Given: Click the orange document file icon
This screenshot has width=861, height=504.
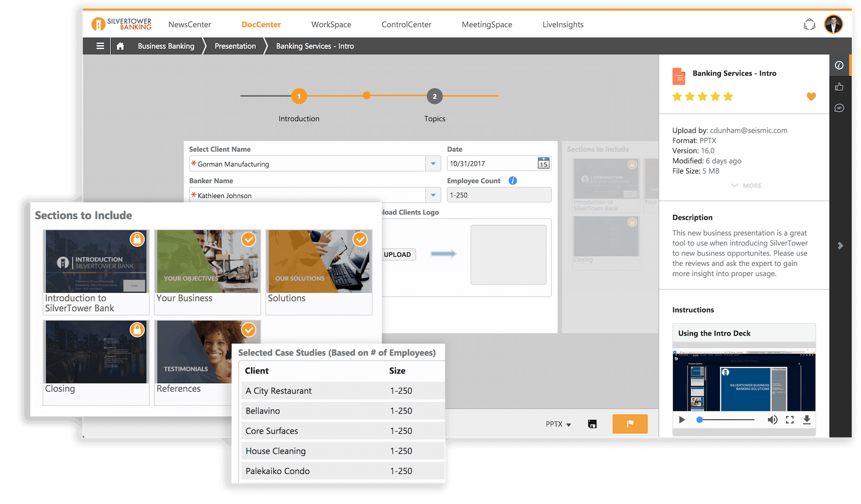Looking at the screenshot, I should (x=679, y=77).
